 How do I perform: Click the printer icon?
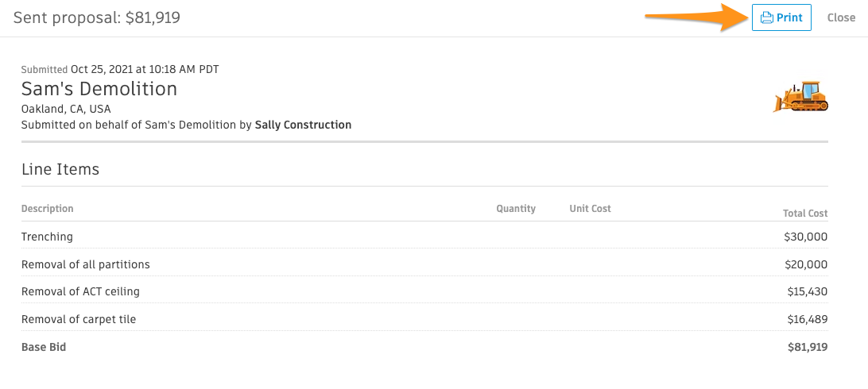(x=766, y=17)
